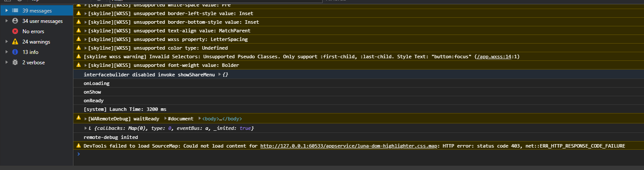This screenshot has height=170, width=644.
Task: Click the bug icon beside 2 verbose
Action: click(x=15, y=62)
